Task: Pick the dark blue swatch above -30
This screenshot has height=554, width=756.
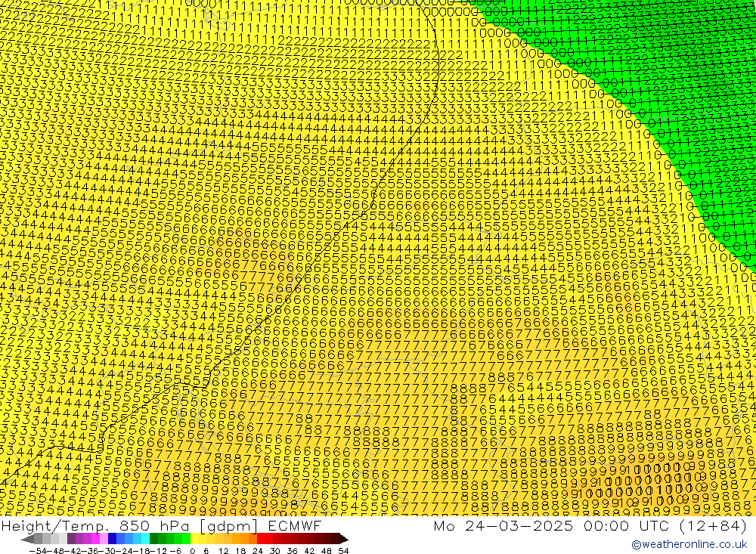Action: click(112, 539)
